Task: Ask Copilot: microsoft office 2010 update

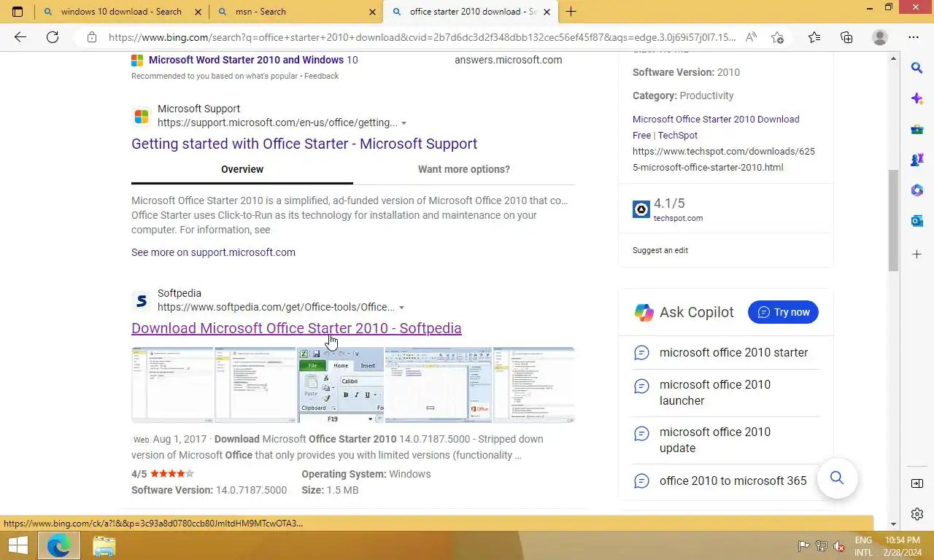Action: (x=715, y=440)
